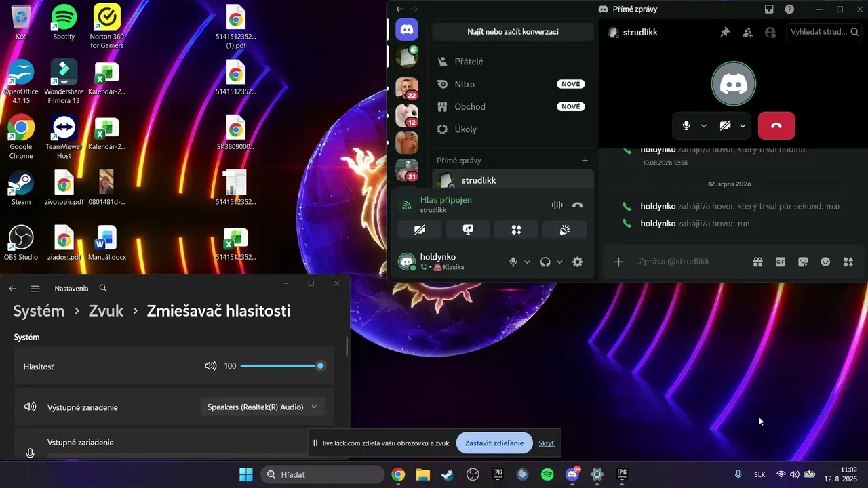The image size is (868, 488).
Task: Open Discord help question mark icon
Action: (x=789, y=9)
